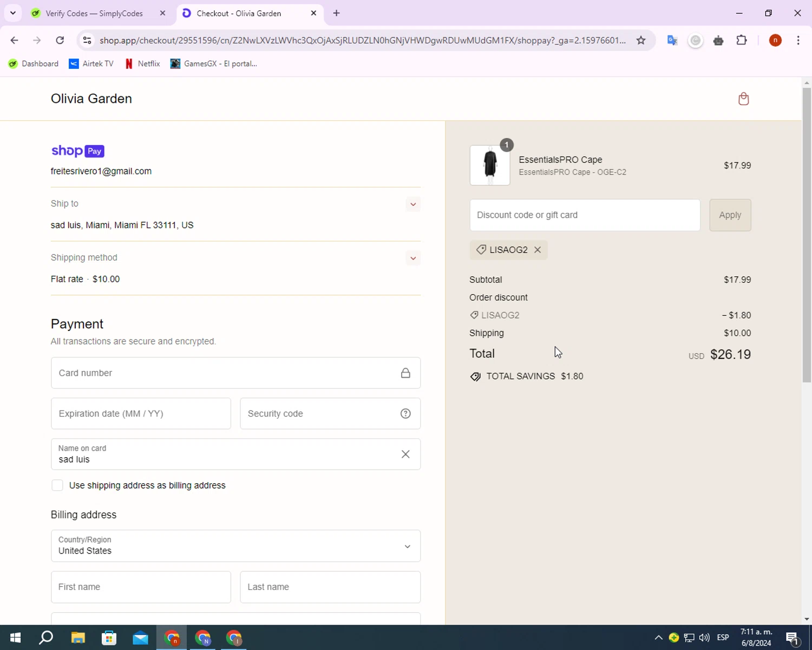The height and width of the screenshot is (650, 812).
Task: Focus the billing First name field
Action: point(141,587)
